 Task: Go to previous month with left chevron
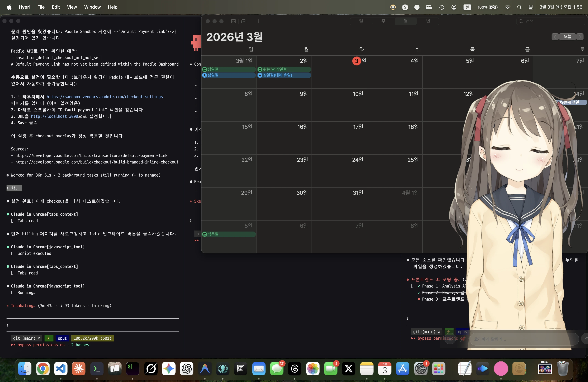tap(555, 37)
